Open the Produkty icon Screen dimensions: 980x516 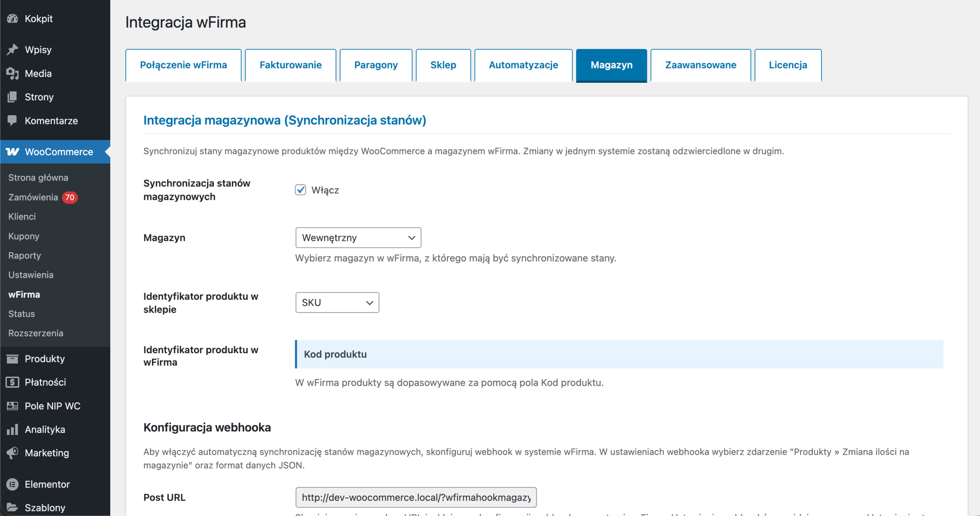point(13,359)
